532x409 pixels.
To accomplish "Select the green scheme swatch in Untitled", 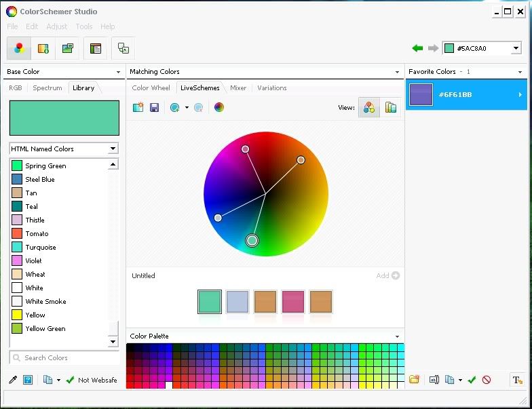I will 209,301.
